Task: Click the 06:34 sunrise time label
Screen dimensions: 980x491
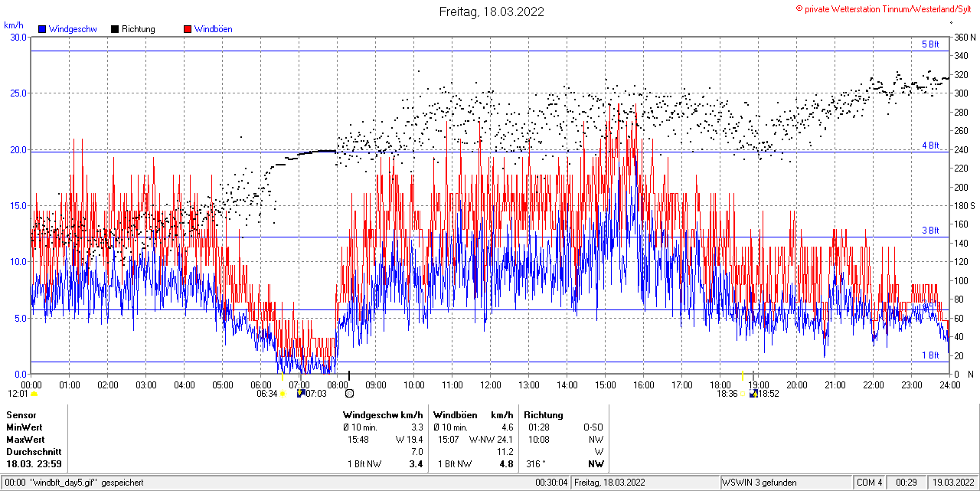Action: coord(266,394)
